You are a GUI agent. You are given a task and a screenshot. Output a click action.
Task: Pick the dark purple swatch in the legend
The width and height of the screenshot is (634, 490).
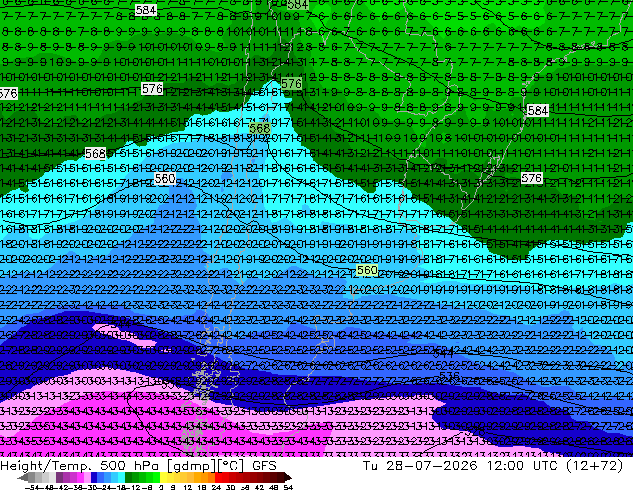click(x=59, y=477)
